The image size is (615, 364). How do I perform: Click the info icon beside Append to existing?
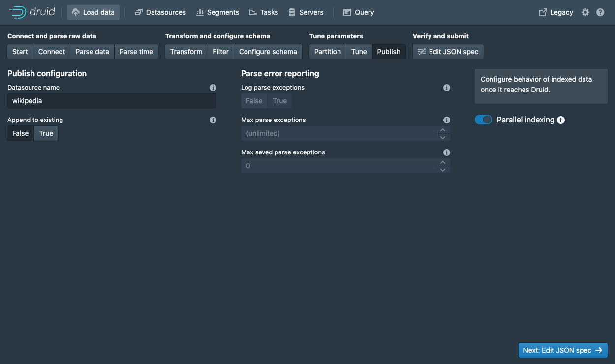[213, 120]
